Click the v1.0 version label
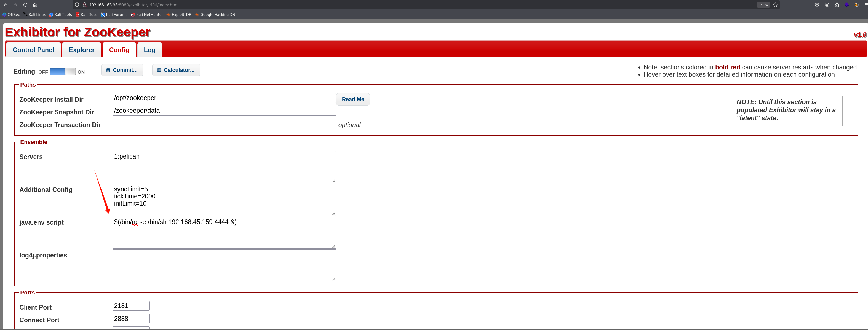The image size is (868, 330). point(860,35)
